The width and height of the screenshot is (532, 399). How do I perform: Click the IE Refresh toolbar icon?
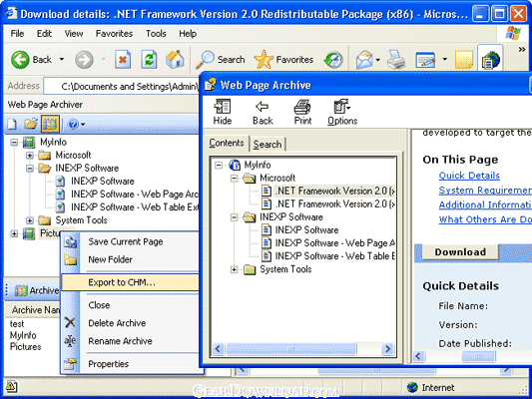click(149, 60)
